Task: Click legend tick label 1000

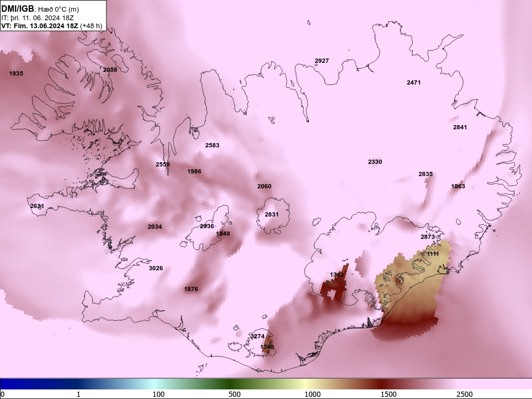Action: 312,394
